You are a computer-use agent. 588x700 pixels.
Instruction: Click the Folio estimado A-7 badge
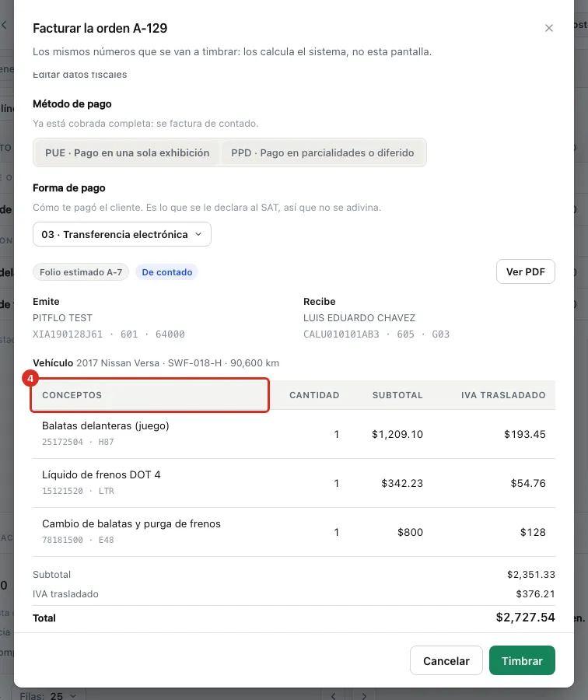pyautogui.click(x=81, y=272)
